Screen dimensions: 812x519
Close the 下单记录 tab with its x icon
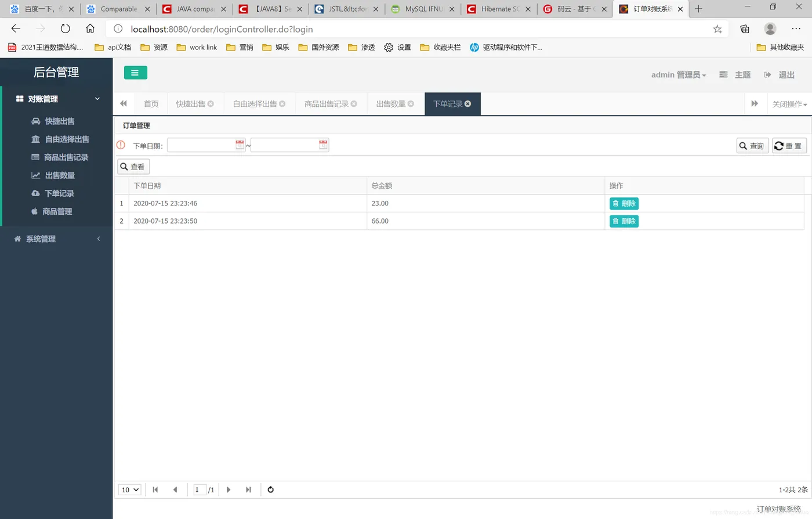(467, 104)
